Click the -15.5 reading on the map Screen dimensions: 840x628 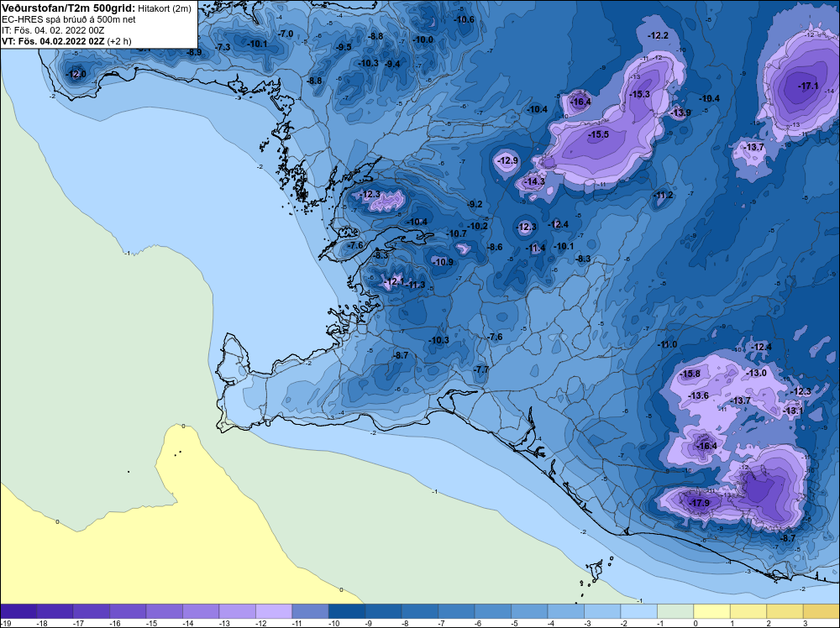click(x=598, y=134)
